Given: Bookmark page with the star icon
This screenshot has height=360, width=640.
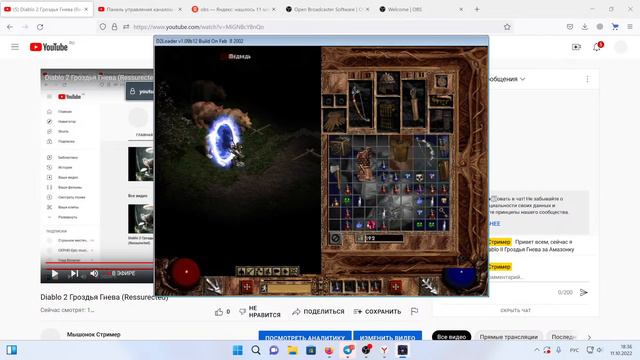Looking at the screenshot, I should point(507,27).
